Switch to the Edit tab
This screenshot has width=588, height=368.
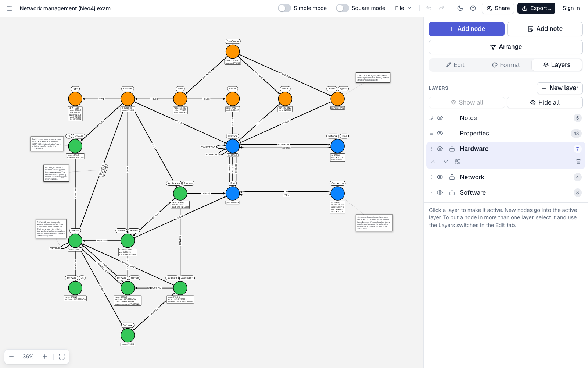click(x=455, y=65)
